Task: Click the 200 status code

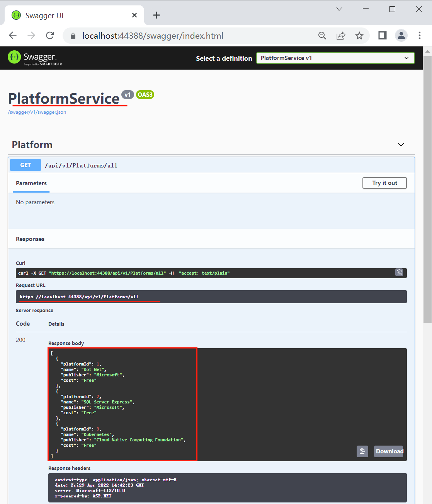Action: 20,340
